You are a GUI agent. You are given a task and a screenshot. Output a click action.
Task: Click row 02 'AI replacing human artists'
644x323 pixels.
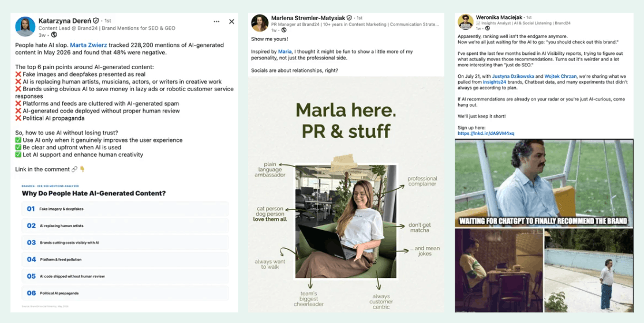[x=125, y=226]
